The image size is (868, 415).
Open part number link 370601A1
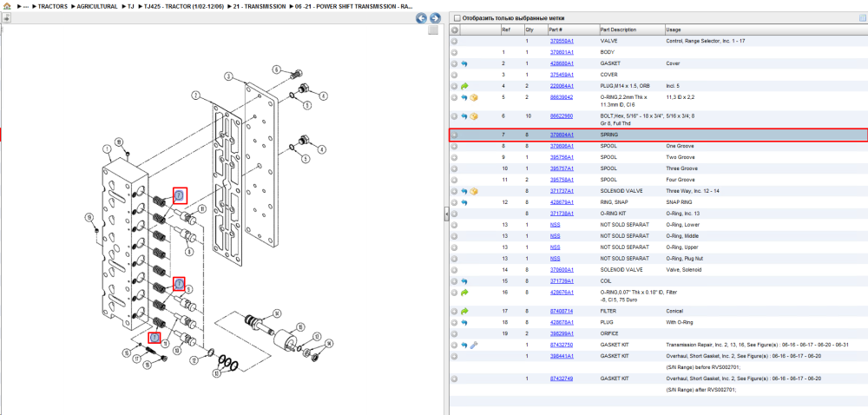(562, 52)
